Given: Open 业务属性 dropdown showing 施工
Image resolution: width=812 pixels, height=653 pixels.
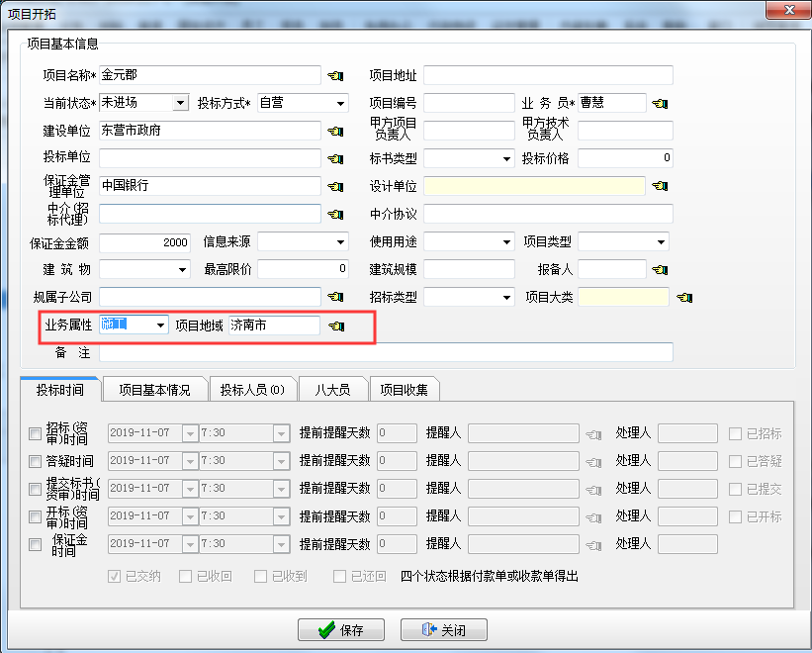Looking at the screenshot, I should [x=160, y=325].
